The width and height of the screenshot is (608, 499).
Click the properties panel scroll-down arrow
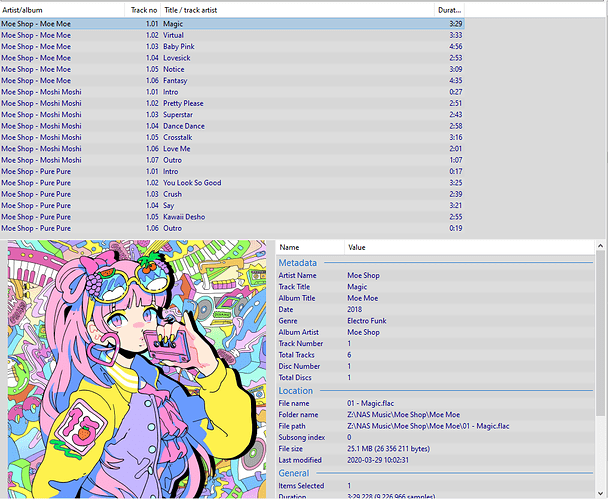click(600, 494)
